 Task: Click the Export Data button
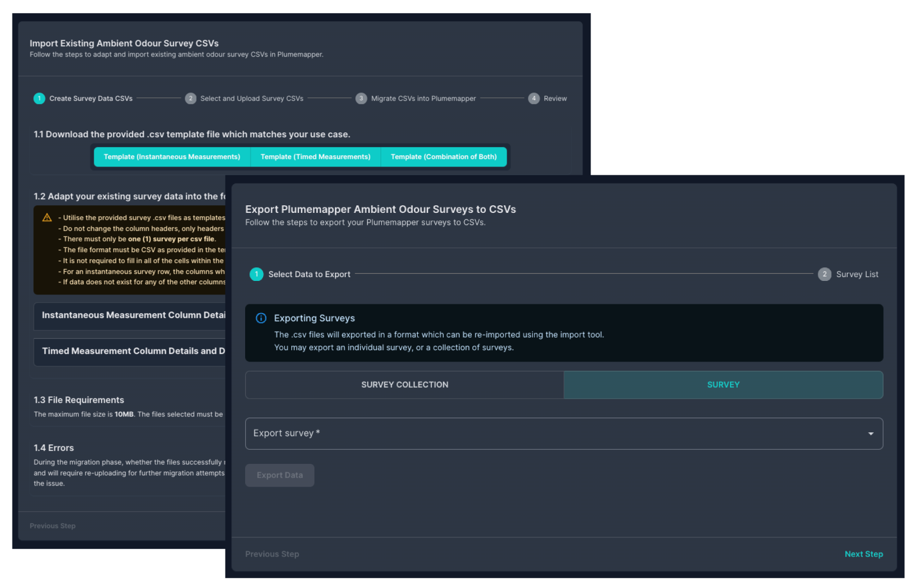pos(280,475)
